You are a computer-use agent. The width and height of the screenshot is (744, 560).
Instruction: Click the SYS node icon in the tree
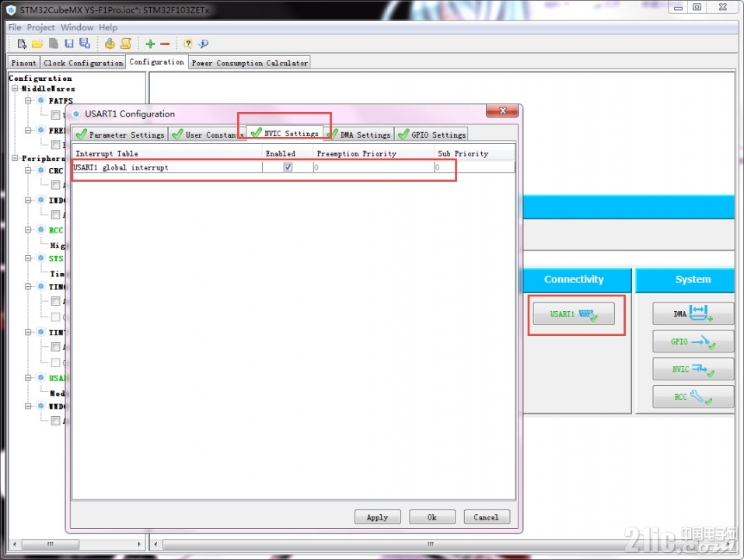40,258
